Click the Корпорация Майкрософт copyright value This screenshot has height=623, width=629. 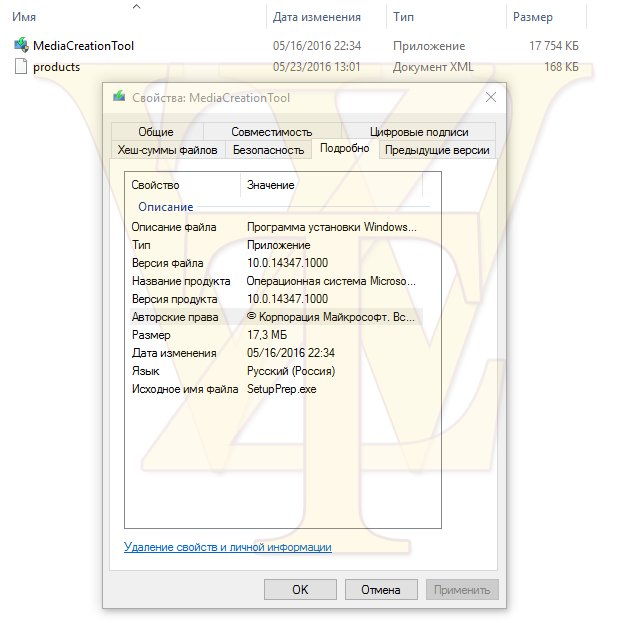coord(331,317)
